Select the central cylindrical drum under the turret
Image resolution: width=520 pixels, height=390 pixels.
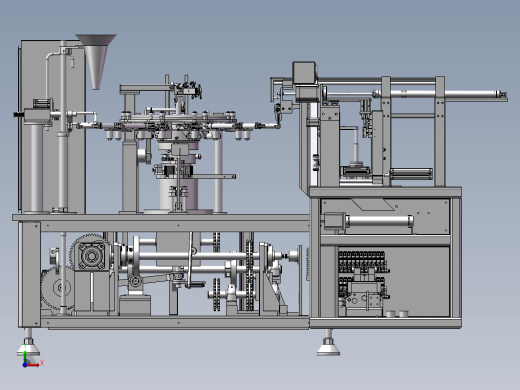click(x=177, y=195)
